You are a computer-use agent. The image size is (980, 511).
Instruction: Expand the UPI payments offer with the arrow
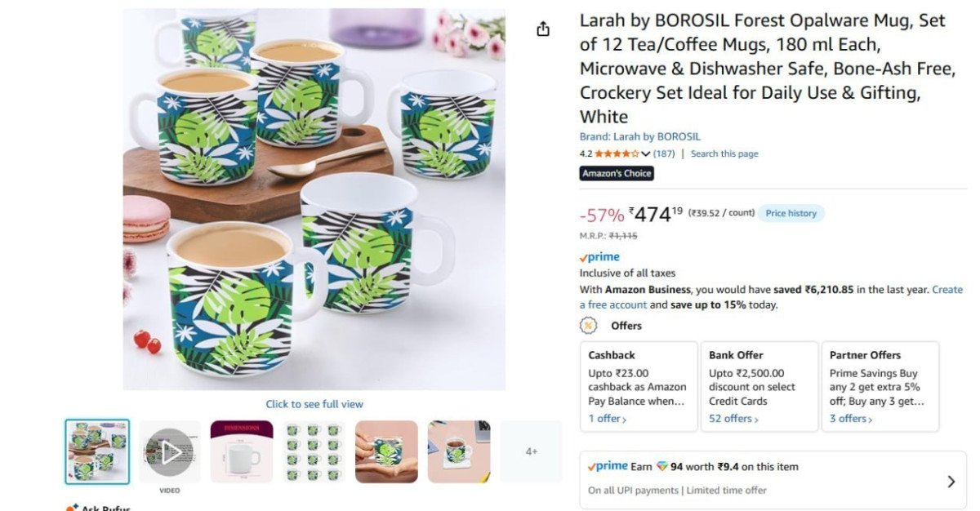[951, 482]
